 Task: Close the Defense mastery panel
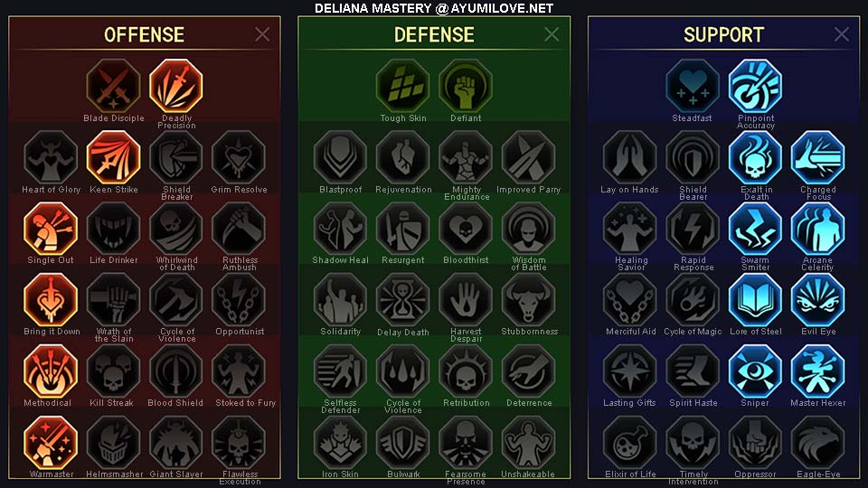pos(552,34)
